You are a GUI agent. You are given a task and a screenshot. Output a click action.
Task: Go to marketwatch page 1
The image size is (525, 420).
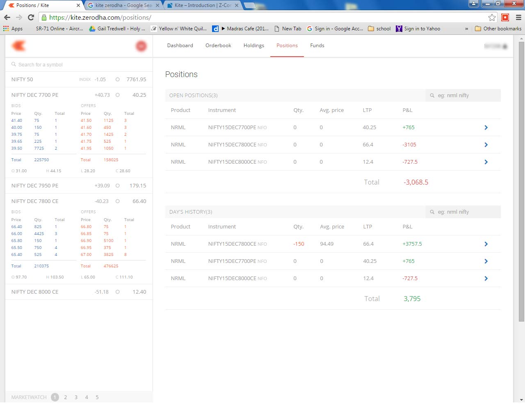tap(55, 397)
